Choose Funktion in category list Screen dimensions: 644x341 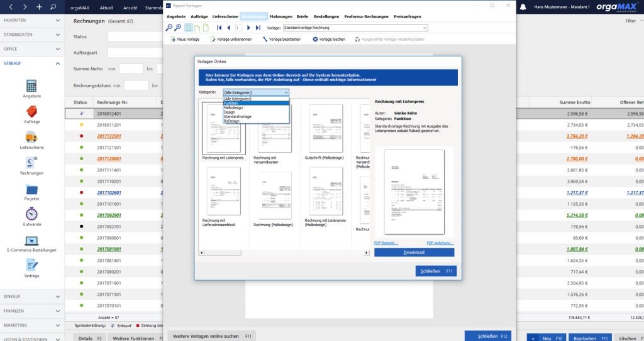(256, 104)
